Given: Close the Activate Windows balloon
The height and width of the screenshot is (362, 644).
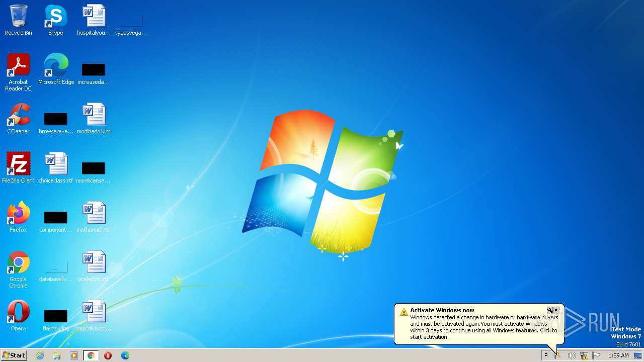Looking at the screenshot, I should tap(556, 310).
